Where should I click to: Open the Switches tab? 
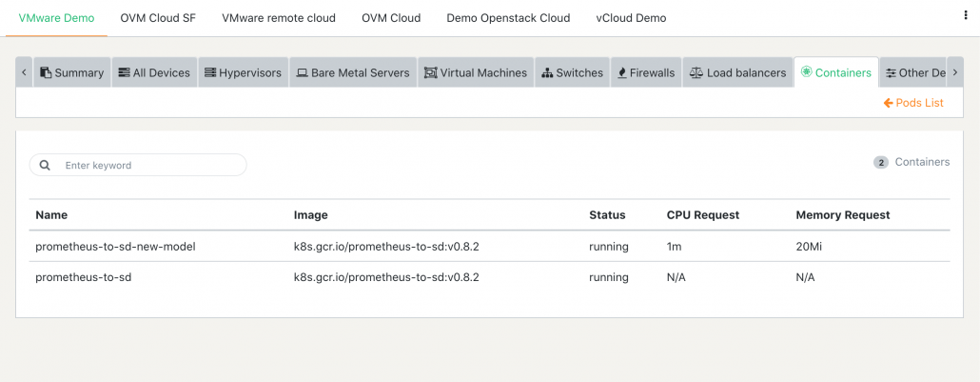point(573,72)
